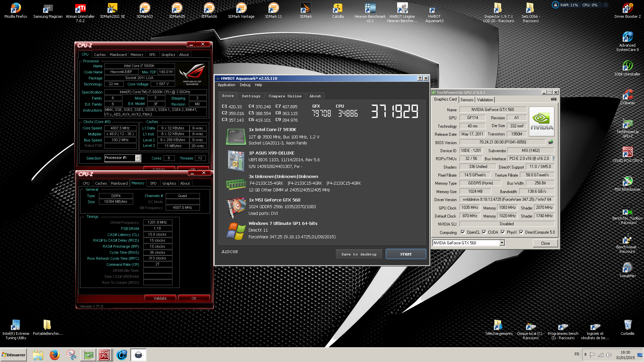
Task: Click Firefox icon in the taskbar
Action: pos(54,355)
